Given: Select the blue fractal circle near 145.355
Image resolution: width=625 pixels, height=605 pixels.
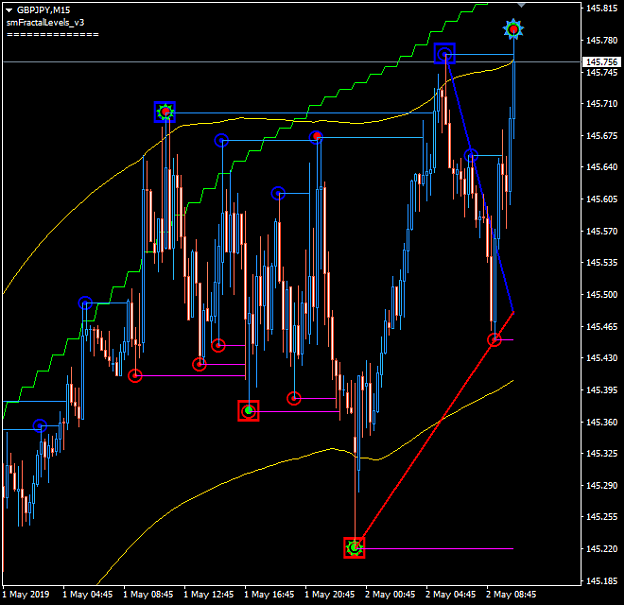Looking at the screenshot, I should click(x=40, y=426).
